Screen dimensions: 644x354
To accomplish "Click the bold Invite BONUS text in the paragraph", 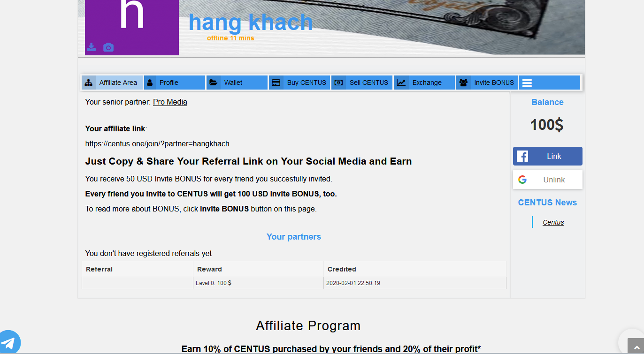I will (x=224, y=209).
